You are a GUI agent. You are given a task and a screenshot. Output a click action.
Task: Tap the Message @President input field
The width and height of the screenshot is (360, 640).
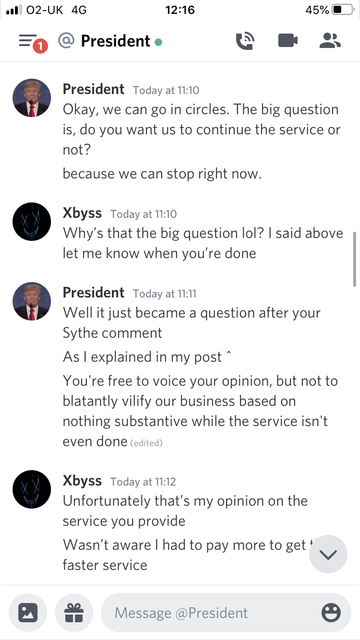pyautogui.click(x=226, y=613)
